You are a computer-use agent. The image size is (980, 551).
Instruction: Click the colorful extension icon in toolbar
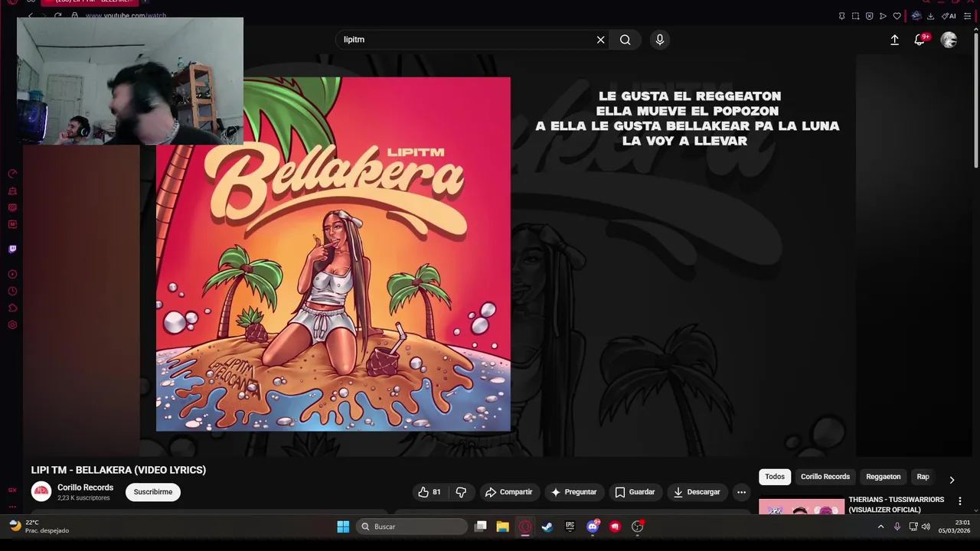(916, 16)
